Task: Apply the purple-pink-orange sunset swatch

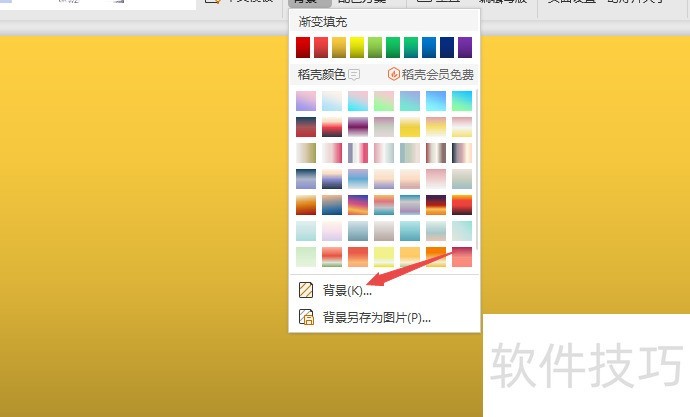Action: [358, 205]
